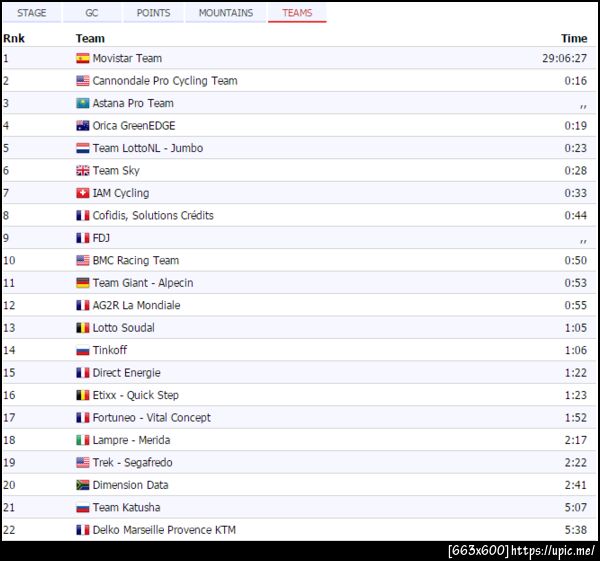Click the 0:33 time gap for IAM Cycling
Viewport: 600px width, 561px height.
(576, 193)
